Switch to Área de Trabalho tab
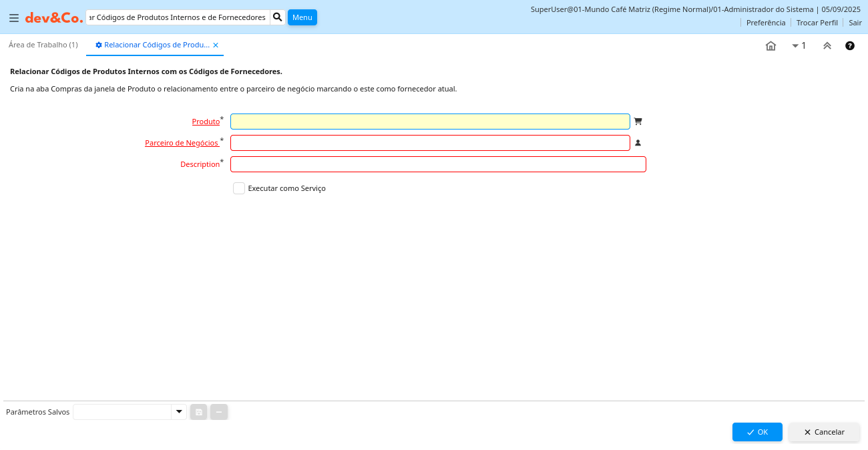Viewport: 868px width, 450px height. [43, 45]
